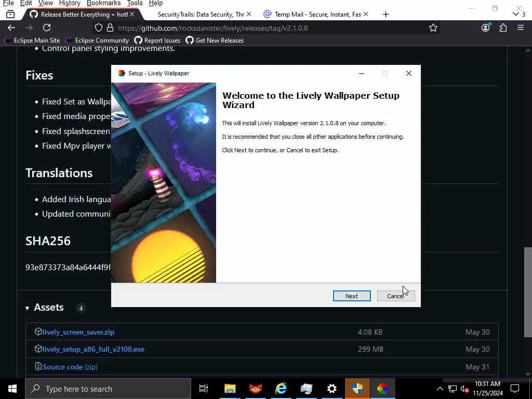The image size is (532, 399).
Task: Show hidden system tray icons
Action: click(440, 389)
